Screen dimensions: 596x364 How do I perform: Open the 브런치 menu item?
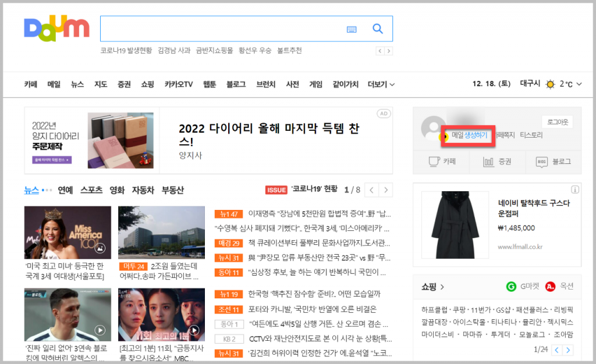pos(265,84)
